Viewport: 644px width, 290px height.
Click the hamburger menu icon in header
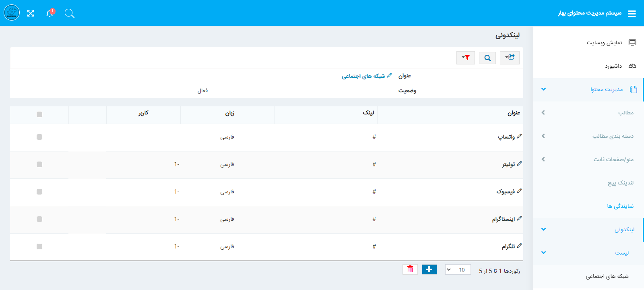(632, 14)
